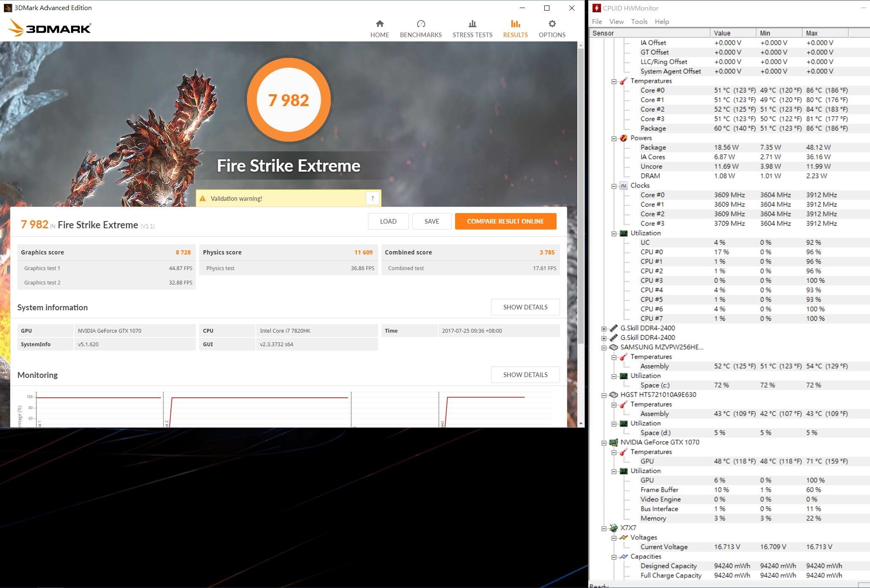This screenshot has width=870, height=588.
Task: Click the CPU name Intel Core i7 7820HK
Action: (x=285, y=331)
